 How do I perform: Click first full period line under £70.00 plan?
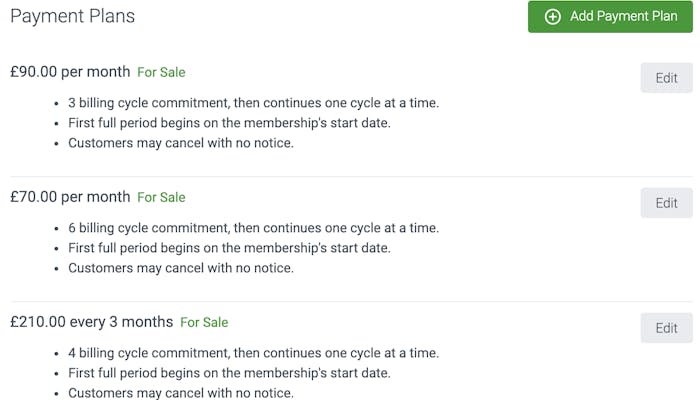pyautogui.click(x=229, y=248)
